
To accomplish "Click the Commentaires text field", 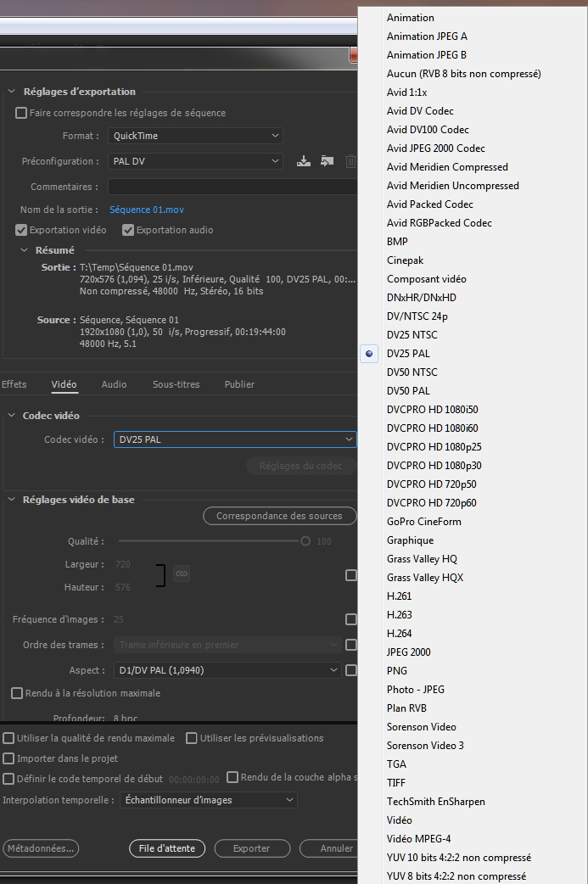I will click(231, 187).
